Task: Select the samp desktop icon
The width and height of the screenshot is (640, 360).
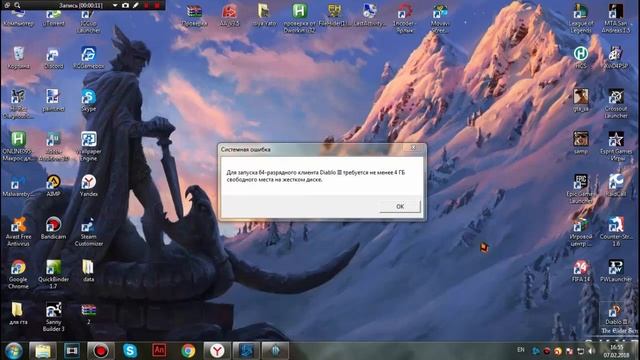Action: pos(581,143)
